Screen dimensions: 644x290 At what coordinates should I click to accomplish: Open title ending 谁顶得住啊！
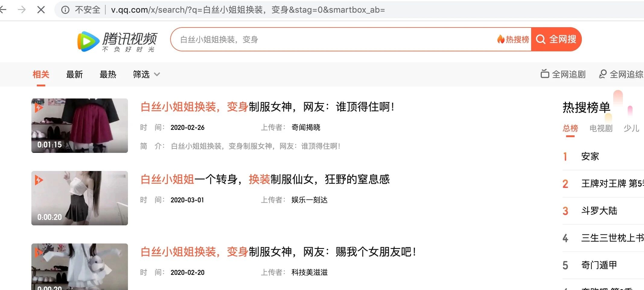point(268,107)
